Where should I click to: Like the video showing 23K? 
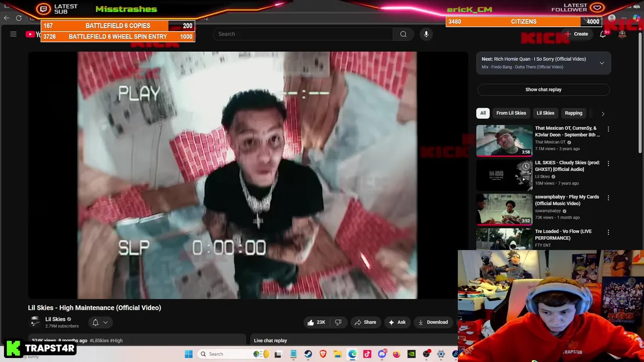tap(316, 322)
